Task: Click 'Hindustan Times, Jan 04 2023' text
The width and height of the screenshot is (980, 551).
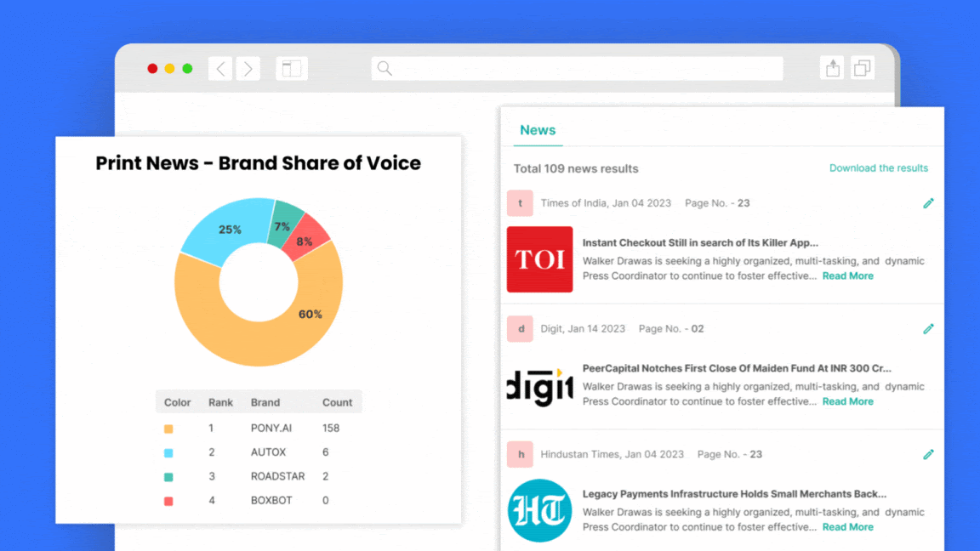Action: coord(612,454)
